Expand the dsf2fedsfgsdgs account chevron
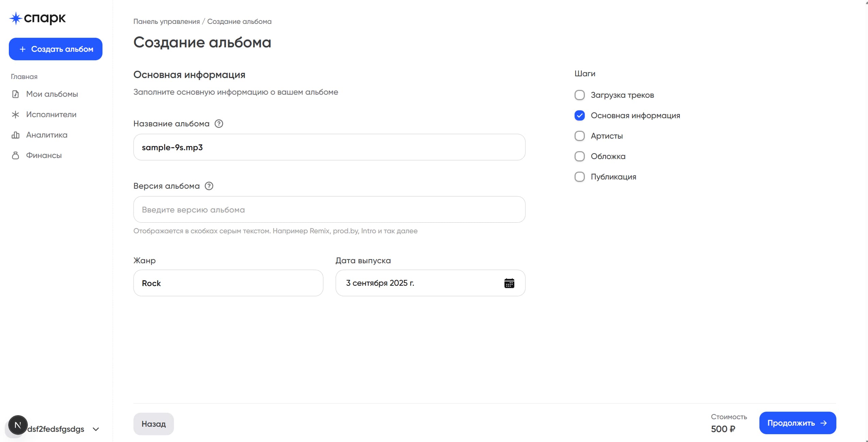 pyautogui.click(x=96, y=429)
